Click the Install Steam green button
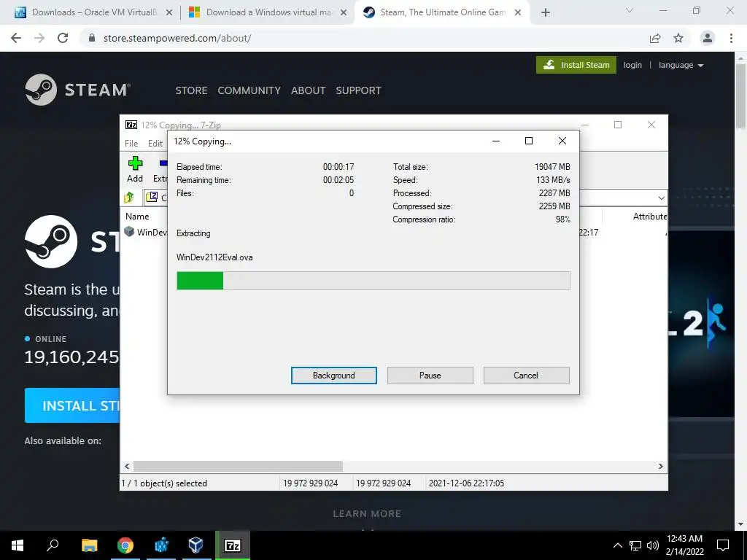Image resolution: width=747 pixels, height=560 pixels. coord(576,65)
